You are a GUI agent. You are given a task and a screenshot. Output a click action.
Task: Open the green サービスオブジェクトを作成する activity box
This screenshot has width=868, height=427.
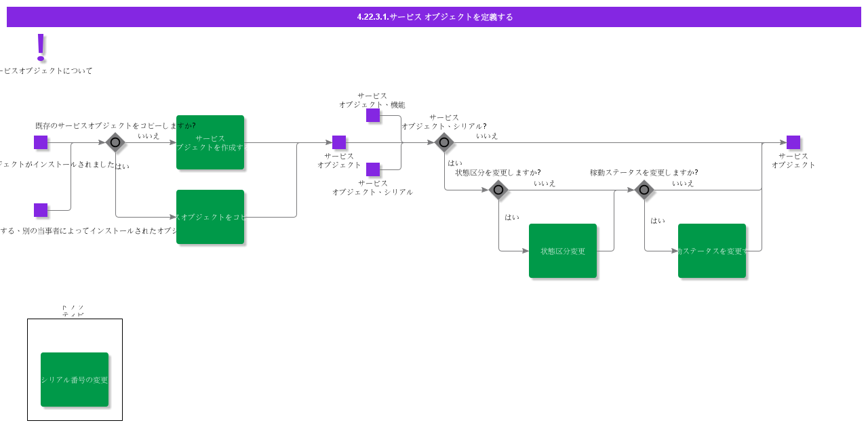click(x=210, y=142)
